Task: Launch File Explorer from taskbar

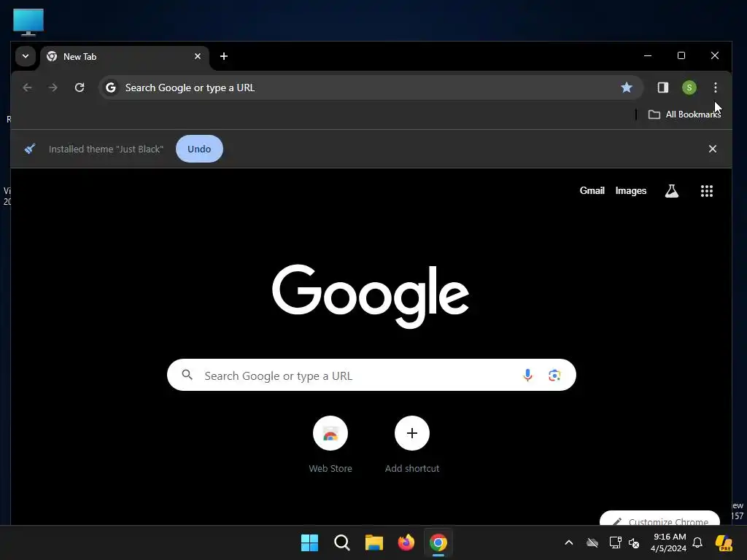Action: [374, 542]
